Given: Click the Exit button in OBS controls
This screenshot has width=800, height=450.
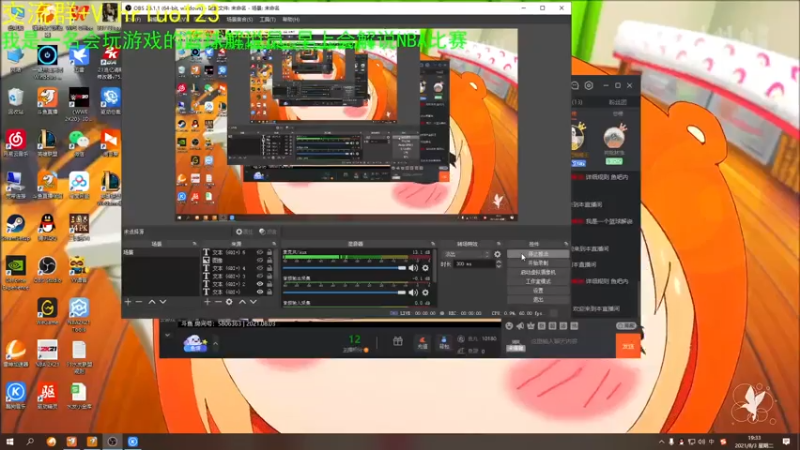Looking at the screenshot, I should coord(538,300).
